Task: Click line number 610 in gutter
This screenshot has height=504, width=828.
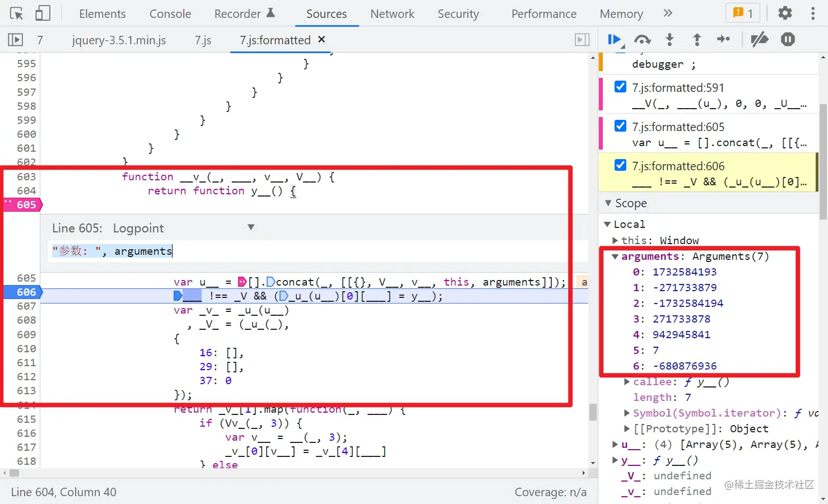Action: tap(26, 348)
